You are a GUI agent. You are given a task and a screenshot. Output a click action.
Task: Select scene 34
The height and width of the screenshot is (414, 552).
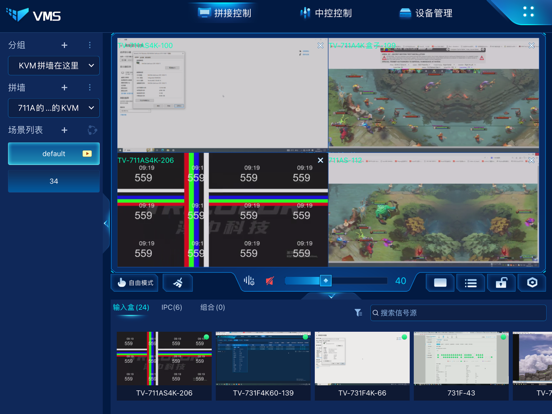(54, 181)
